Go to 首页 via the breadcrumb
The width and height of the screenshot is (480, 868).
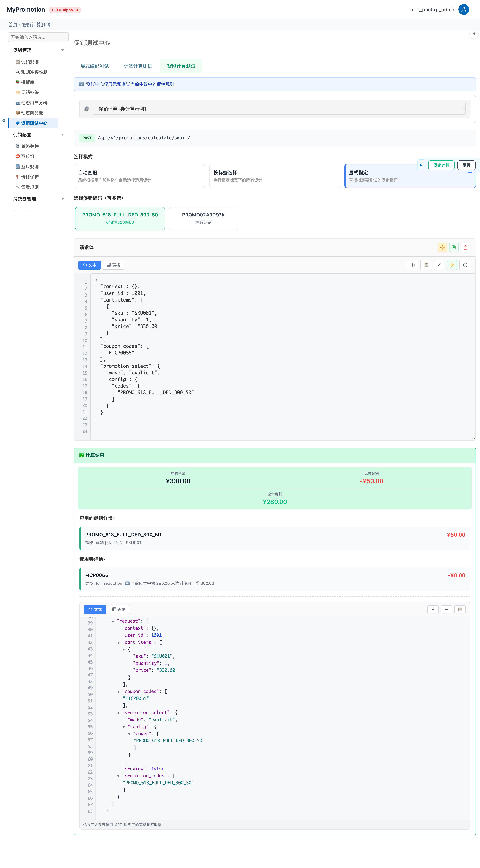click(13, 25)
